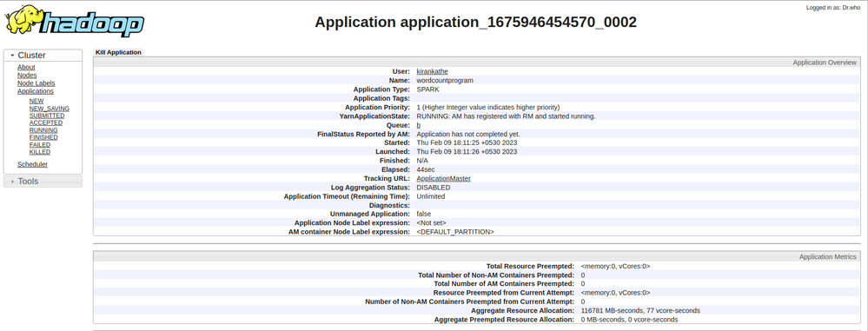Click the Hadoop elephant logo
868x331 pixels.
click(x=75, y=21)
